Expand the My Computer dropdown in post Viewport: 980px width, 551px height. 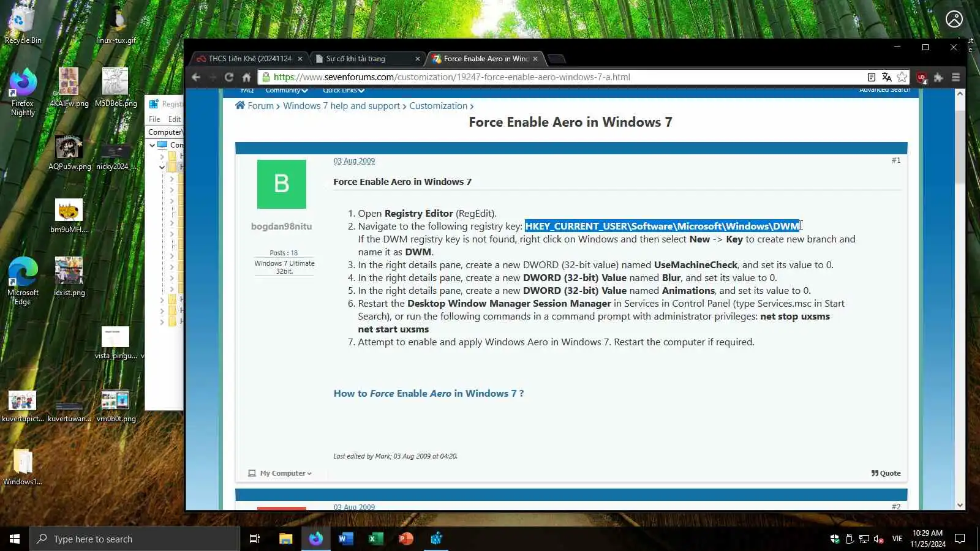pos(280,473)
